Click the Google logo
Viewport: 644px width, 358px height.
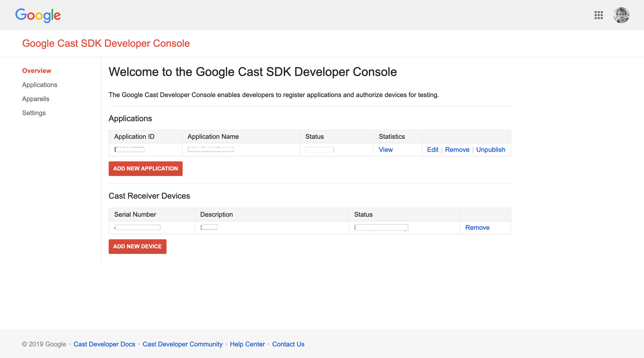pos(38,15)
